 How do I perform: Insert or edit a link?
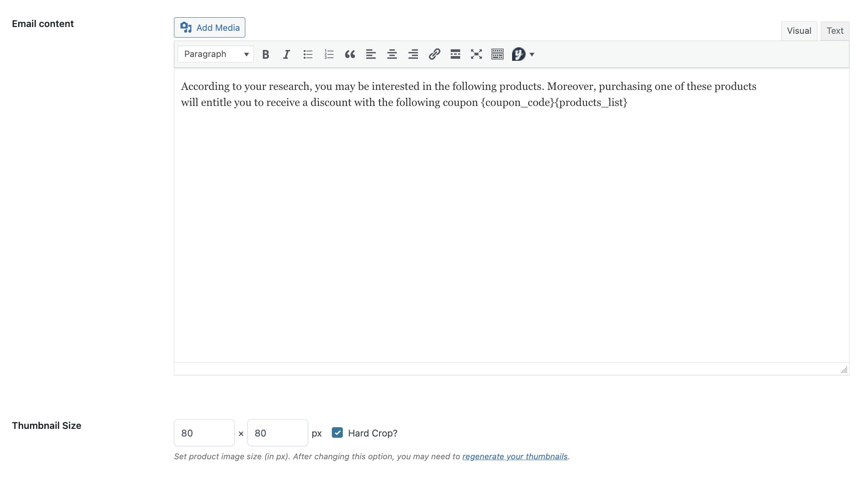pos(434,54)
